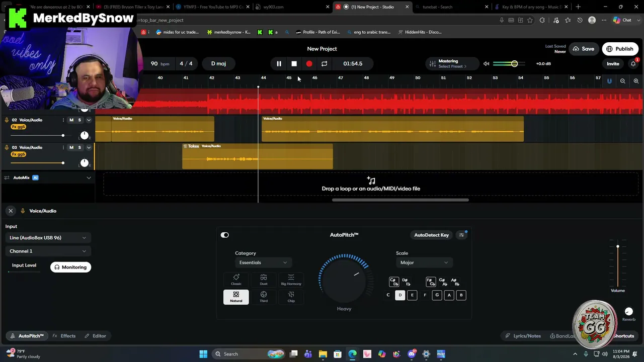Expand the AutoMix section

tap(89, 177)
